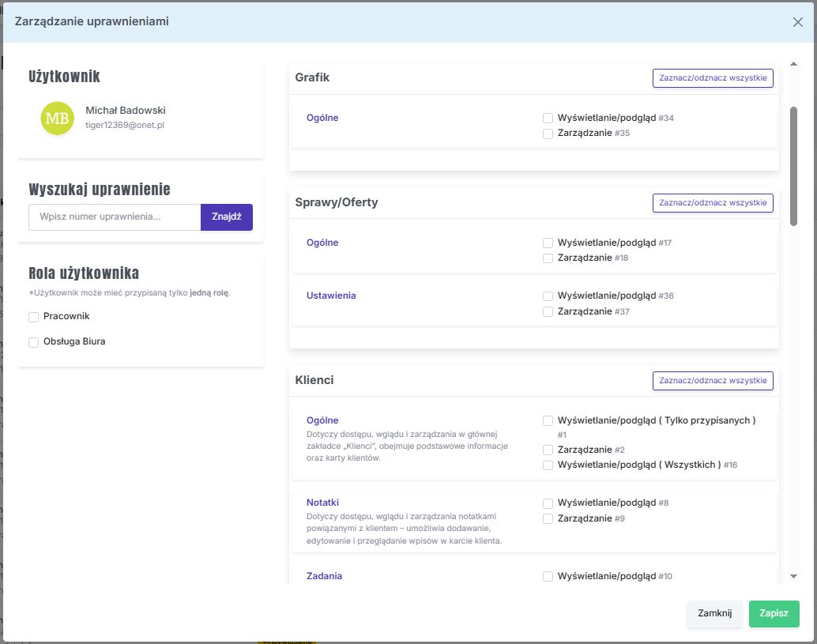The width and height of the screenshot is (817, 644).
Task: Click the MB user avatar
Action: click(57, 119)
